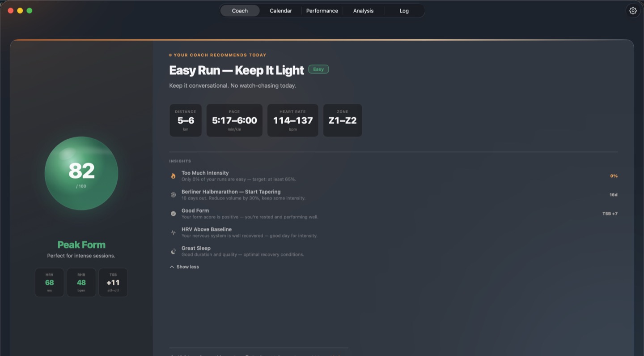Click the green Easy badge
Viewport: 644px width, 356px height.
click(x=318, y=69)
